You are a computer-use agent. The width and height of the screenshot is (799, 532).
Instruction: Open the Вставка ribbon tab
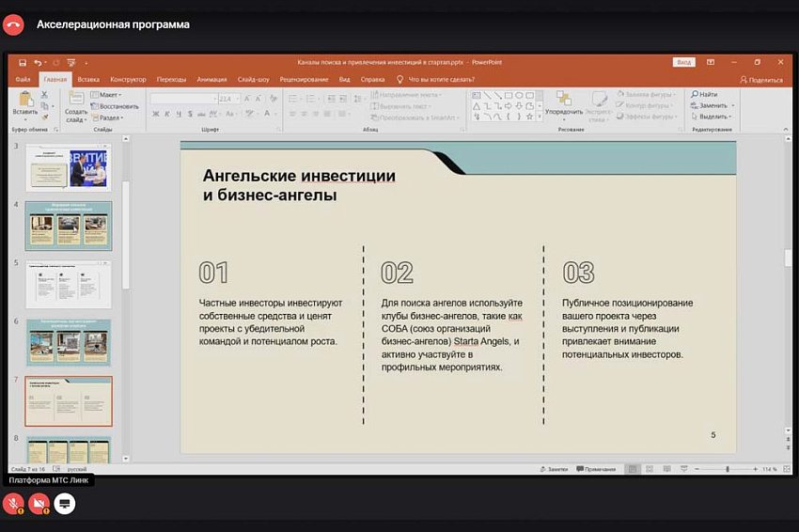click(x=88, y=80)
